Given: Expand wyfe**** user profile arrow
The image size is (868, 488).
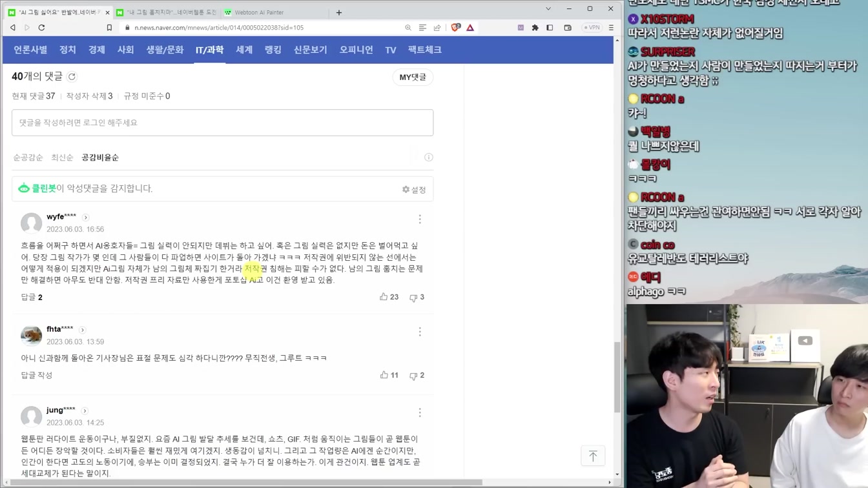Looking at the screenshot, I should [85, 218].
